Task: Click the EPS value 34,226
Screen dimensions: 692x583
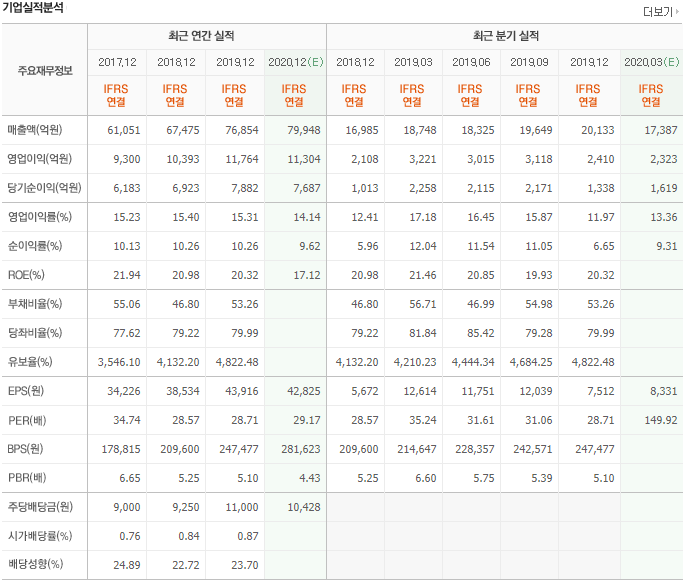Action: coord(124,391)
